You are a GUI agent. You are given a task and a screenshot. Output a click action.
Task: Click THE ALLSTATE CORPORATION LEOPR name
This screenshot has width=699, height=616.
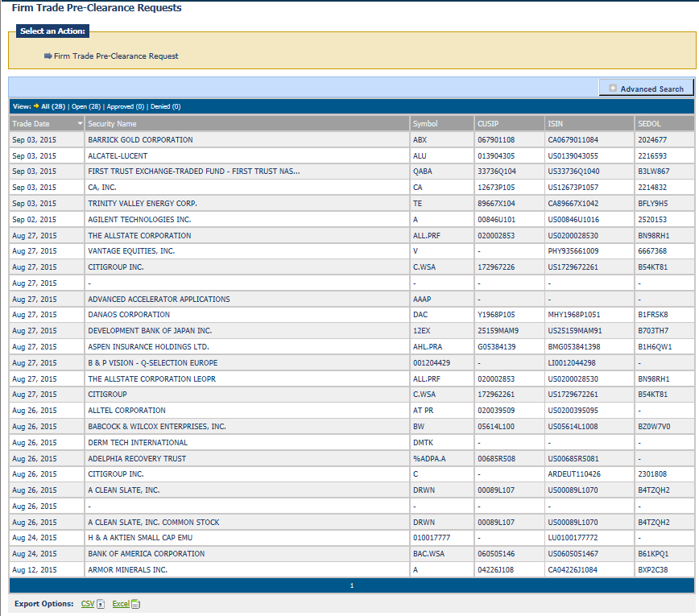pos(151,379)
